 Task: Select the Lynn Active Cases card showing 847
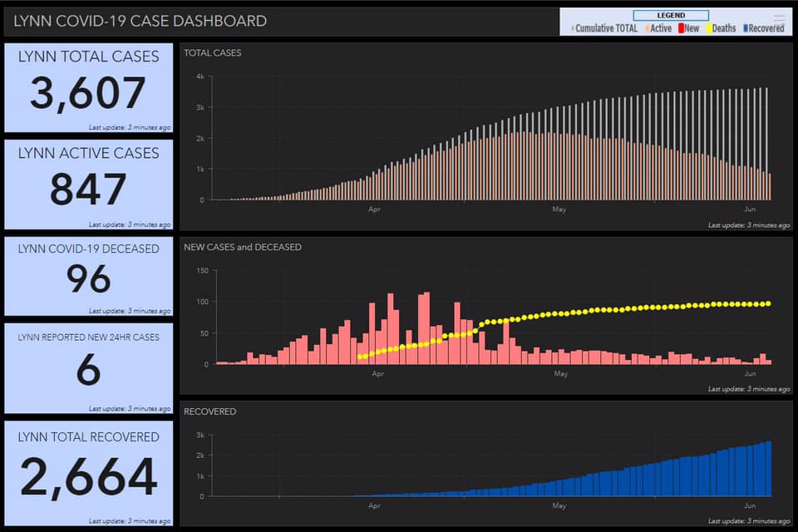point(88,185)
